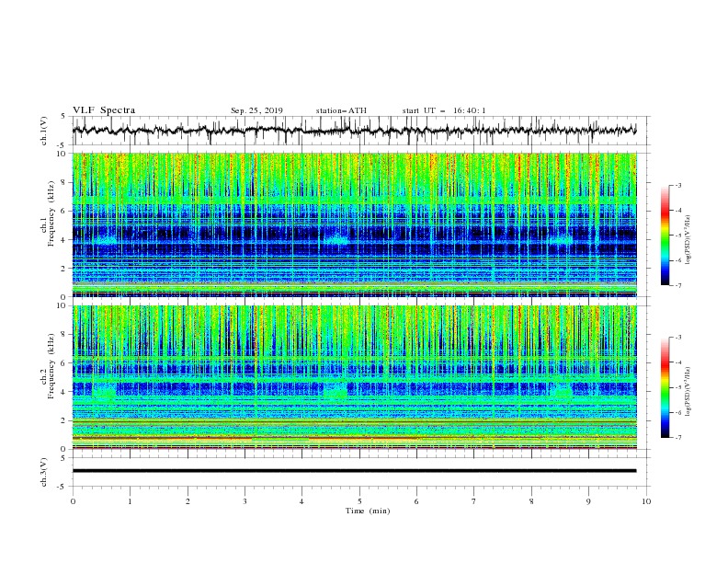The image size is (728, 563).
Task: Click the ch.1 spectrogram panel
Action: click(355, 224)
